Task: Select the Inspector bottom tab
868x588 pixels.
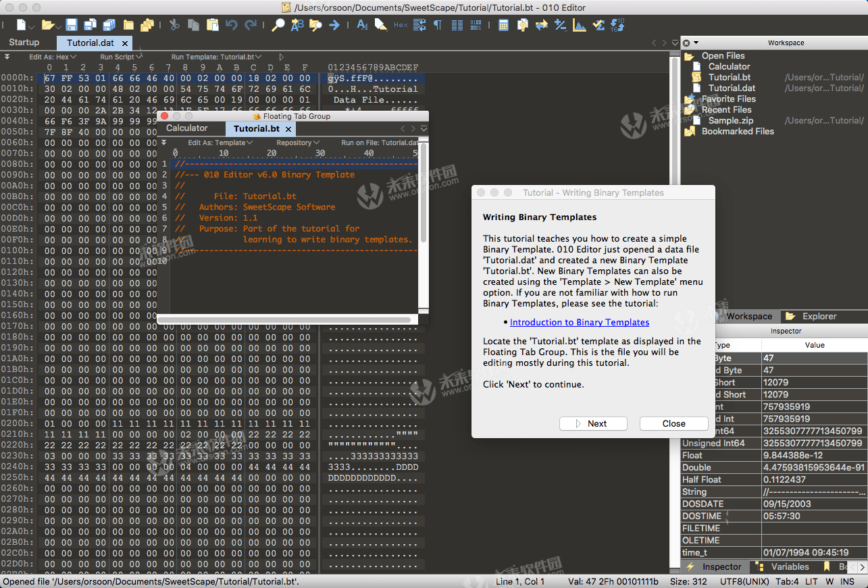Action: pos(715,566)
